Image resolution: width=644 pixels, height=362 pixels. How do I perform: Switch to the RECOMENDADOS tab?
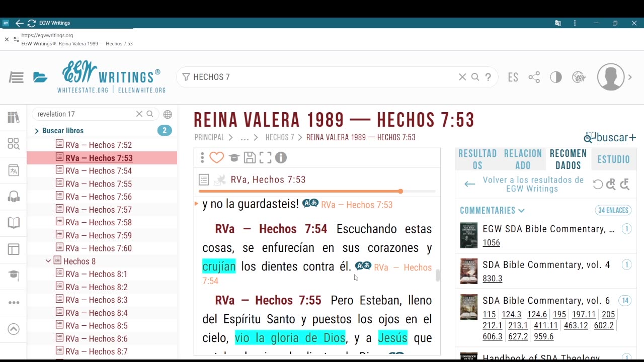coord(568,159)
